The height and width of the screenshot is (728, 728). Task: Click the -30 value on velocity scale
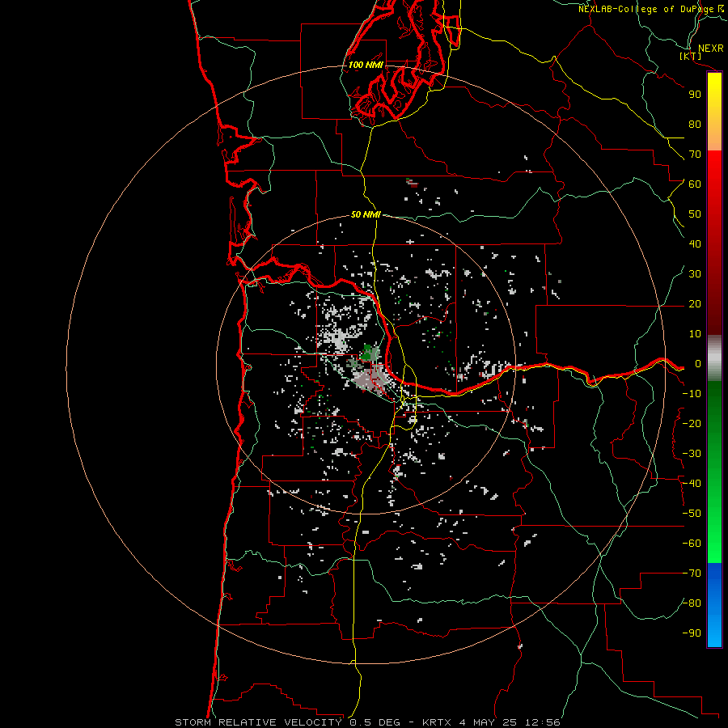[x=692, y=454]
